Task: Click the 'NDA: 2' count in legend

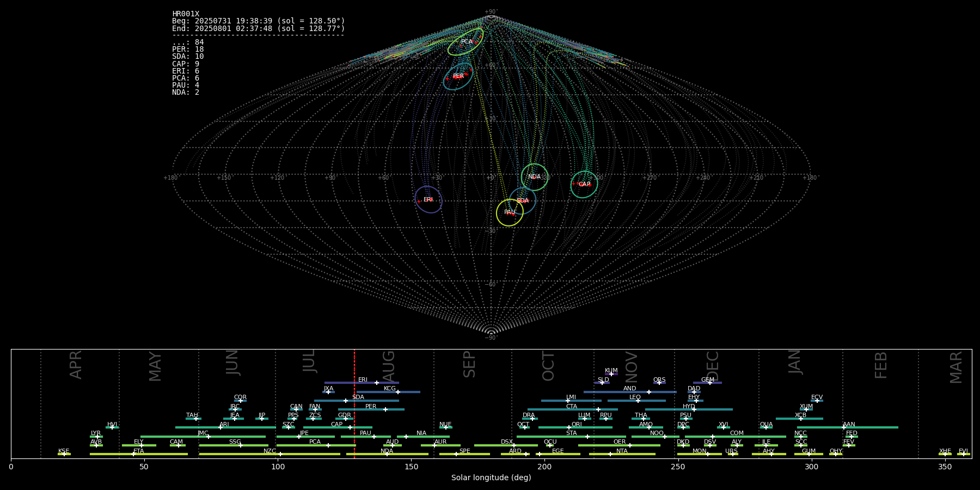Action: pos(186,92)
